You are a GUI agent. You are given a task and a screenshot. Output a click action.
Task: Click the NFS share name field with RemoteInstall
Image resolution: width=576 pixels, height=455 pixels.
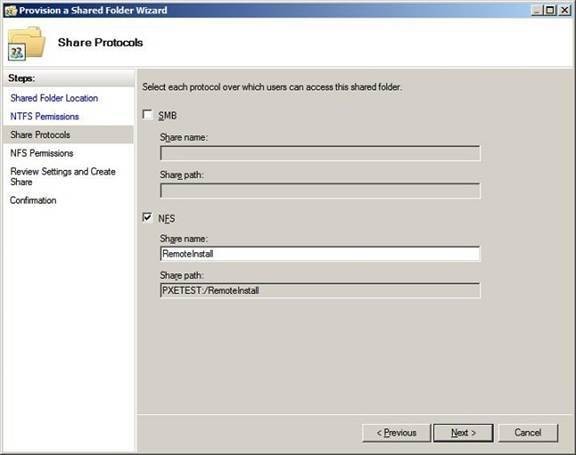320,254
